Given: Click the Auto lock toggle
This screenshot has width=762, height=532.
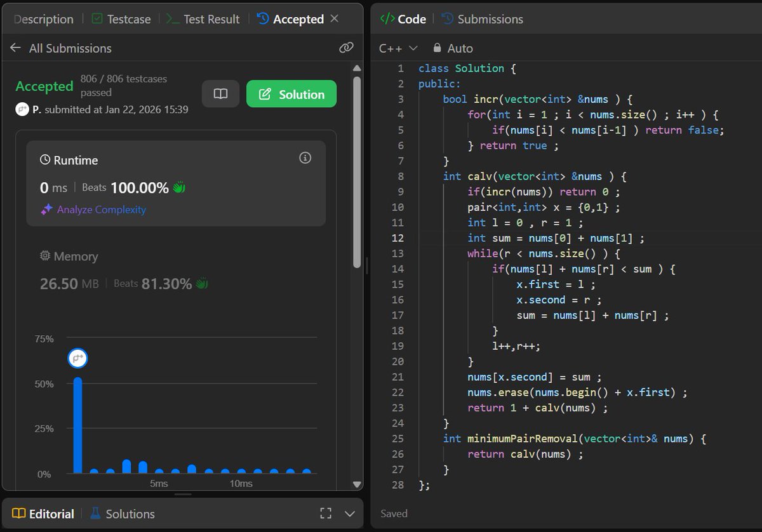Looking at the screenshot, I should tap(453, 48).
